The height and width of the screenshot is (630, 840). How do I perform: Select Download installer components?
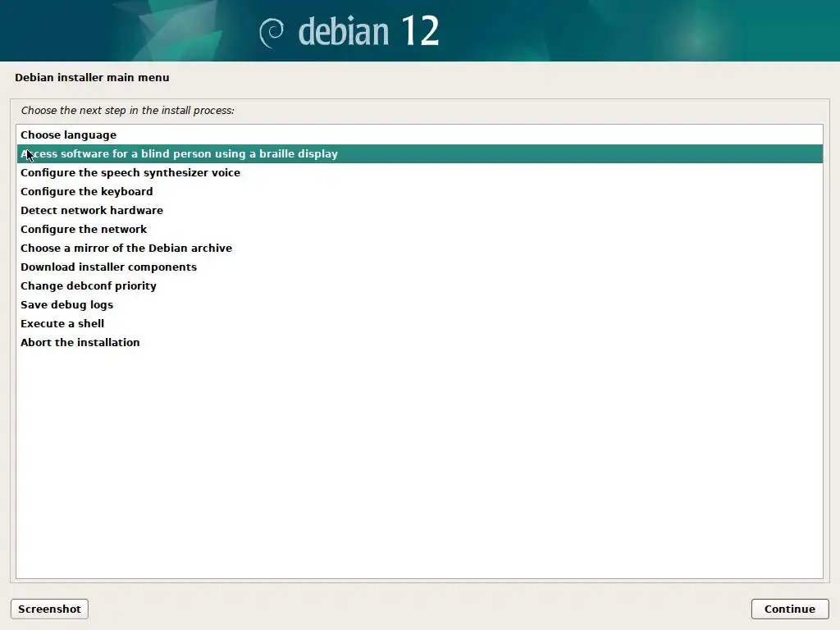click(419, 267)
